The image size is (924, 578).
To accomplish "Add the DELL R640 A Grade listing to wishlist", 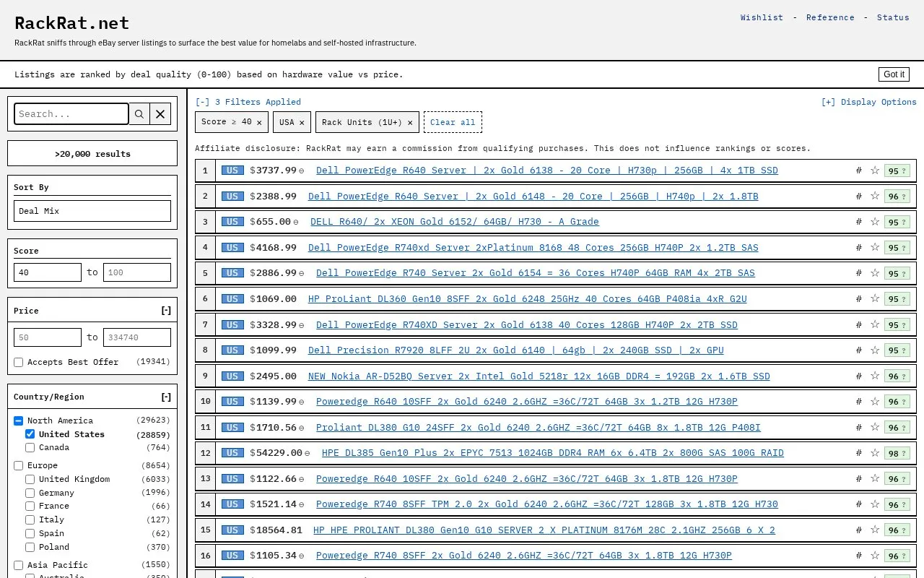I will (875, 222).
